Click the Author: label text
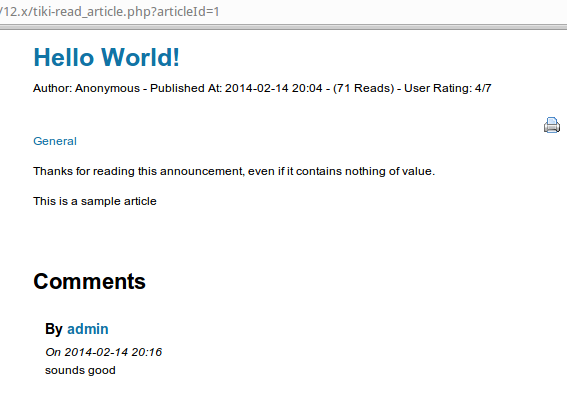The height and width of the screenshot is (394, 567). [53, 88]
